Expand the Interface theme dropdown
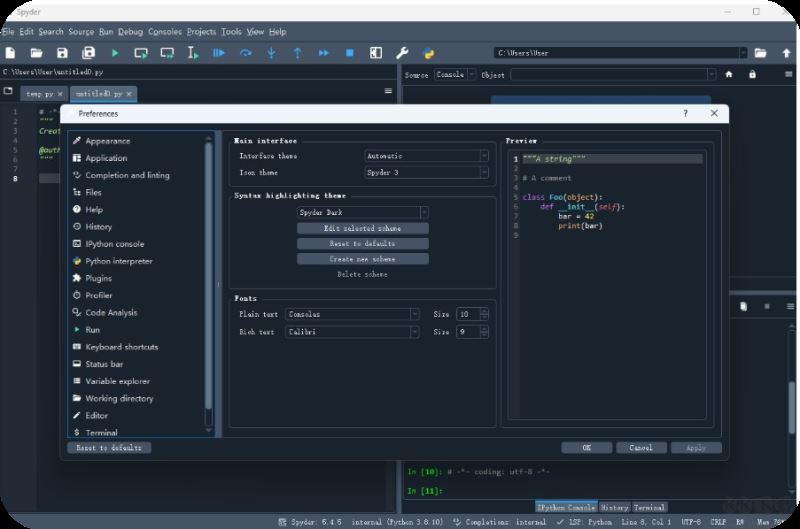The height and width of the screenshot is (529, 800). [x=426, y=156]
